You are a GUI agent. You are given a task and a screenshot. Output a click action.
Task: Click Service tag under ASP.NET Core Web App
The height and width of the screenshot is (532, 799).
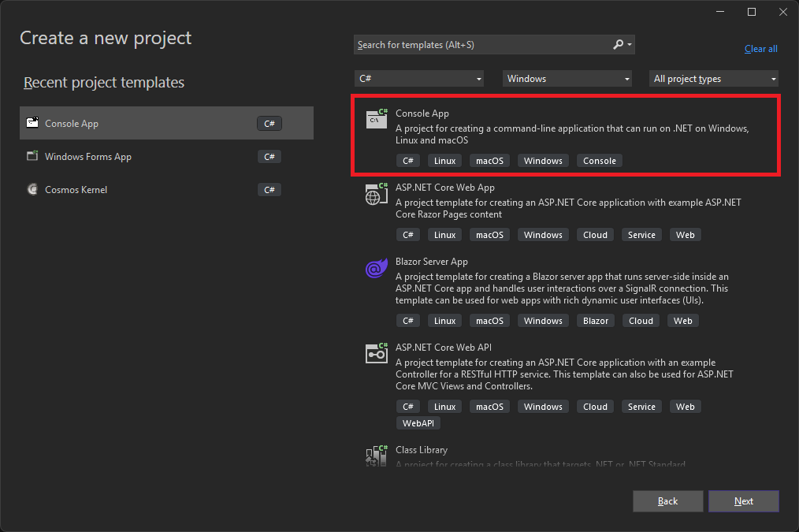641,235
